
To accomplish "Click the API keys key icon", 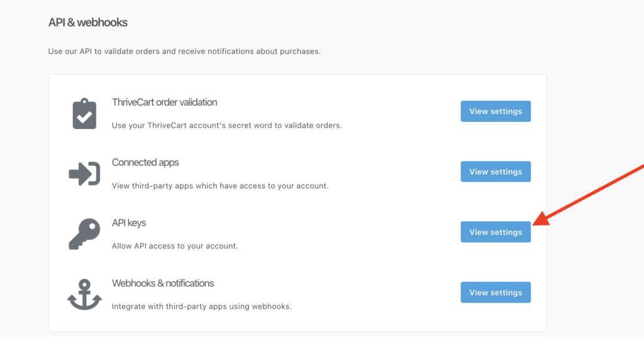I will 84,234.
